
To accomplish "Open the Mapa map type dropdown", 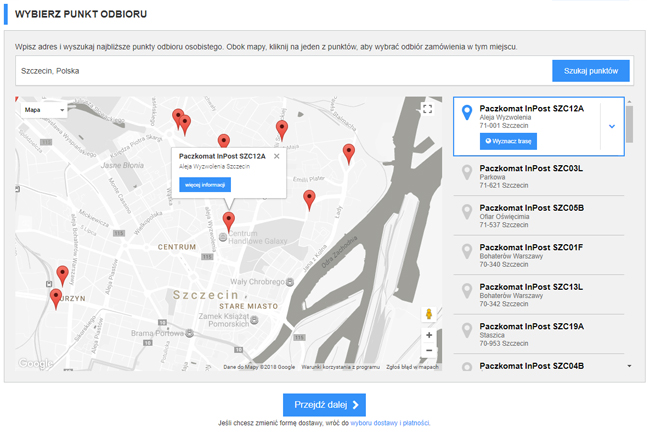I will [44, 110].
